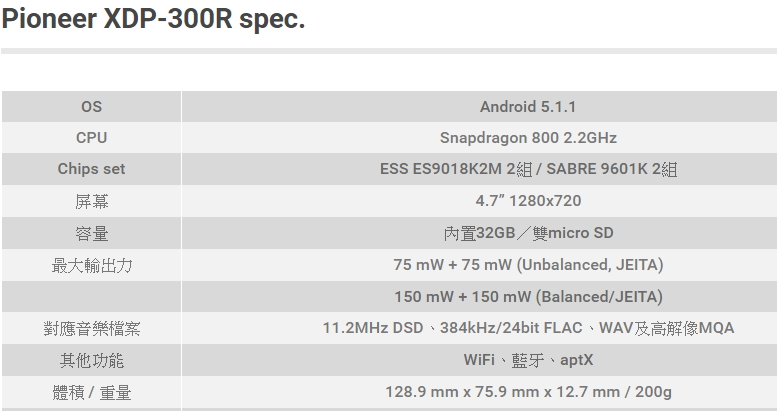The image size is (777, 411).
Task: Click the ESS ES9018K2M chipset value
Action: pos(528,169)
